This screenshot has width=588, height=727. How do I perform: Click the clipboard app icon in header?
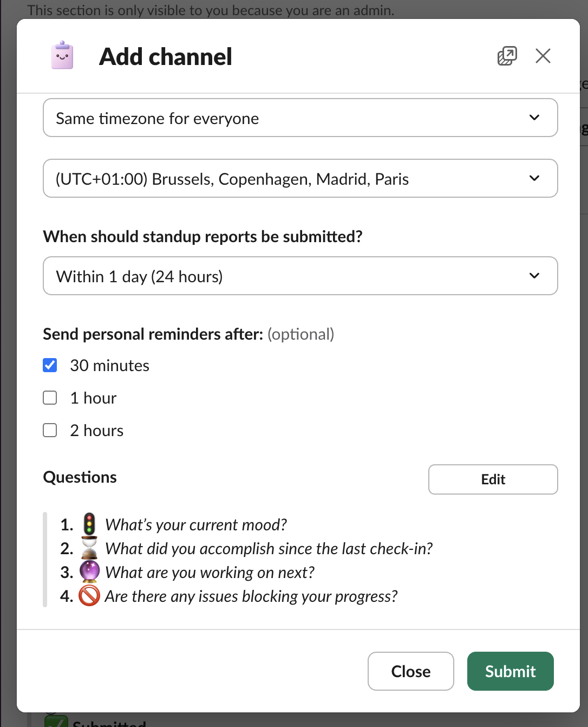(x=62, y=56)
